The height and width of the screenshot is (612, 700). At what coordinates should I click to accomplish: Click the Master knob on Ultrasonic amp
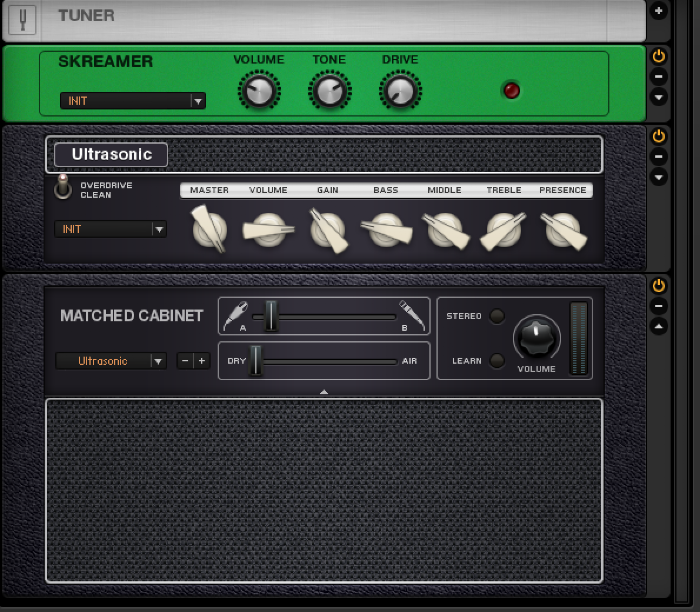(209, 229)
